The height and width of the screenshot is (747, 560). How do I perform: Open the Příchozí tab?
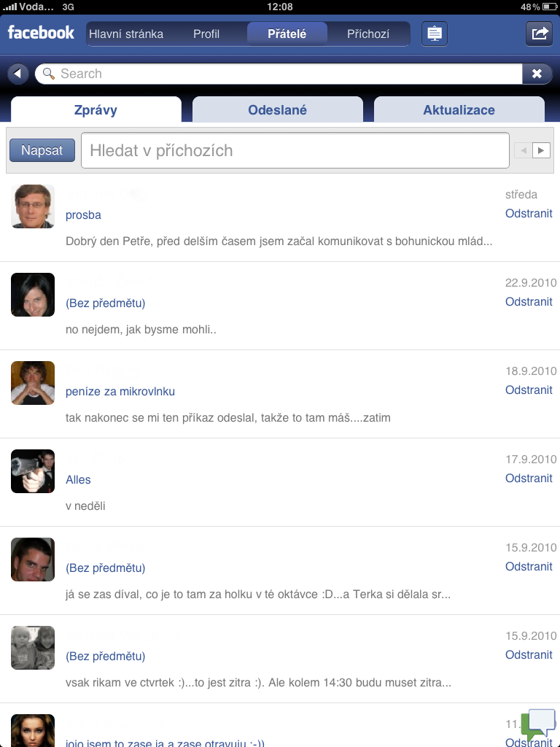[x=368, y=34]
